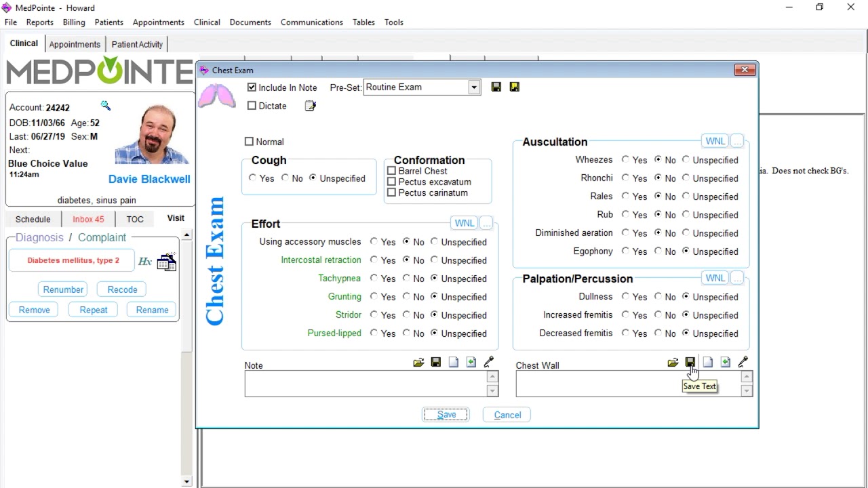The width and height of the screenshot is (868, 488).
Task: Click insert-arrow page icon above Chest Wall
Action: 726,363
